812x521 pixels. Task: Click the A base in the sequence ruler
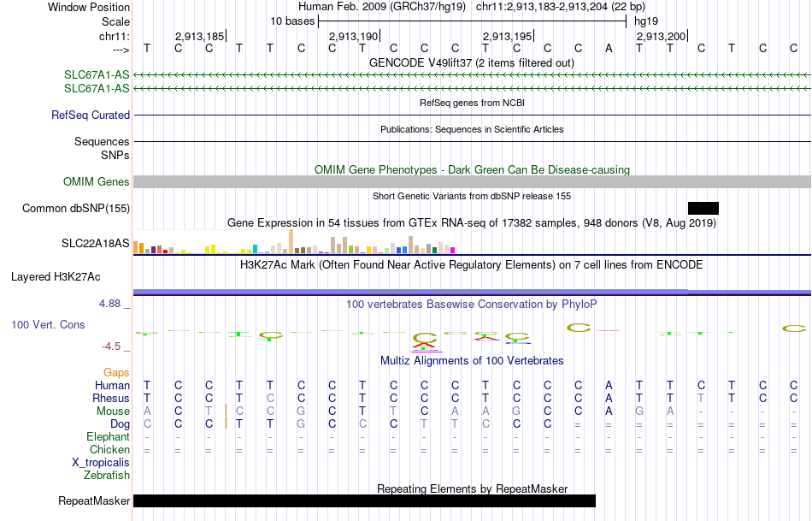[x=609, y=49]
